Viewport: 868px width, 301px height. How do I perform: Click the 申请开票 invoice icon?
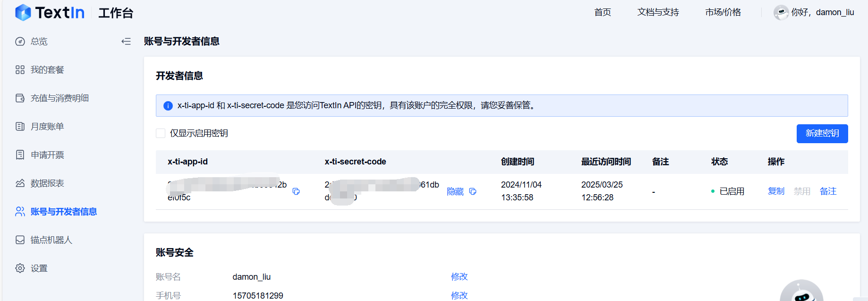point(20,155)
